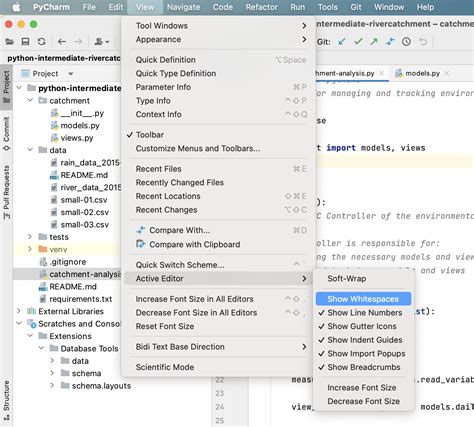Image resolution: width=474 pixels, height=427 pixels.
Task: Click the user profile dropdown in toolbar
Action: pyautogui.click(x=102, y=42)
